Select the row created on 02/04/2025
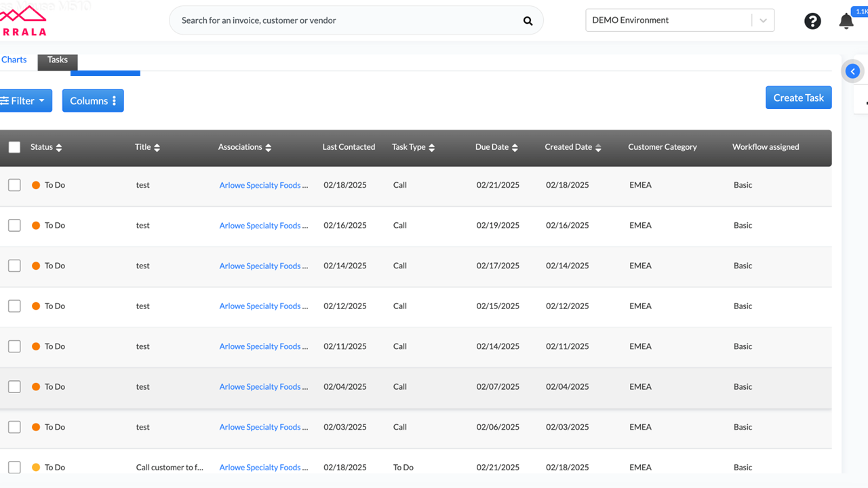 [14, 387]
